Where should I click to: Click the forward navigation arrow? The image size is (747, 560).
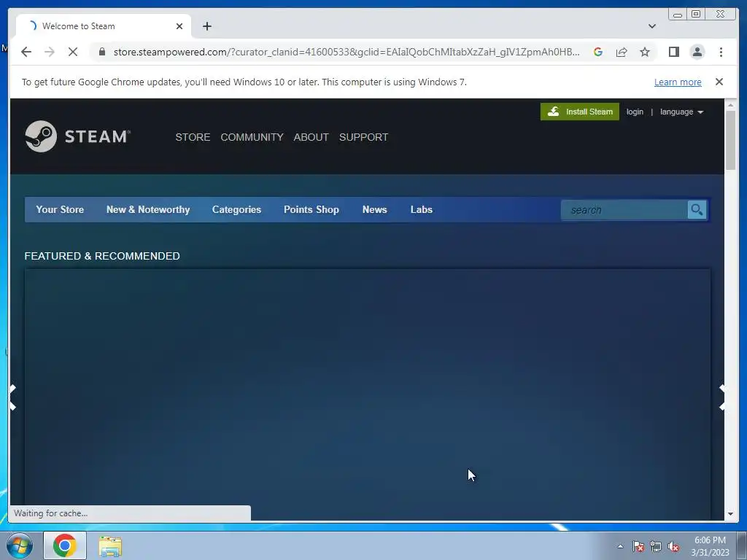pyautogui.click(x=50, y=52)
